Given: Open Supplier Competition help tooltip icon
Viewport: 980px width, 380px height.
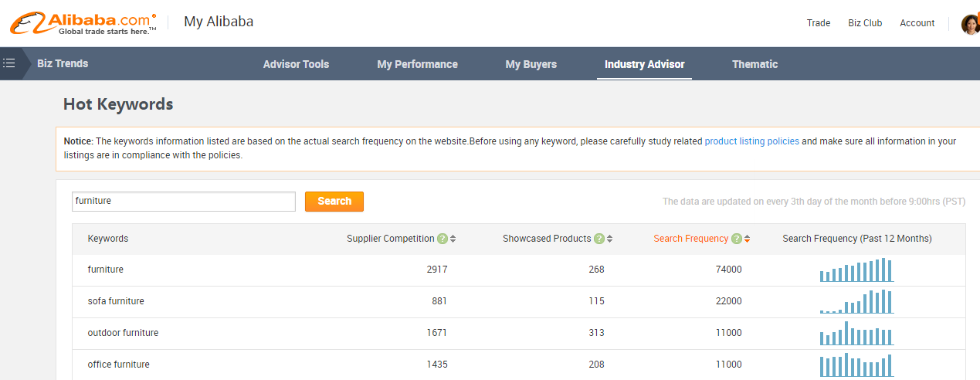Looking at the screenshot, I should (x=443, y=239).
